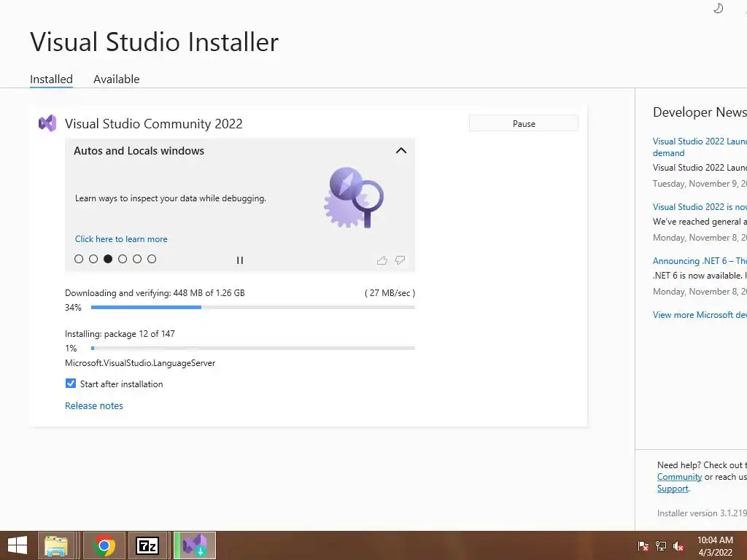Image resolution: width=747 pixels, height=560 pixels.
Task: Click the Tuesday, November 9 date
Action: pos(700,184)
